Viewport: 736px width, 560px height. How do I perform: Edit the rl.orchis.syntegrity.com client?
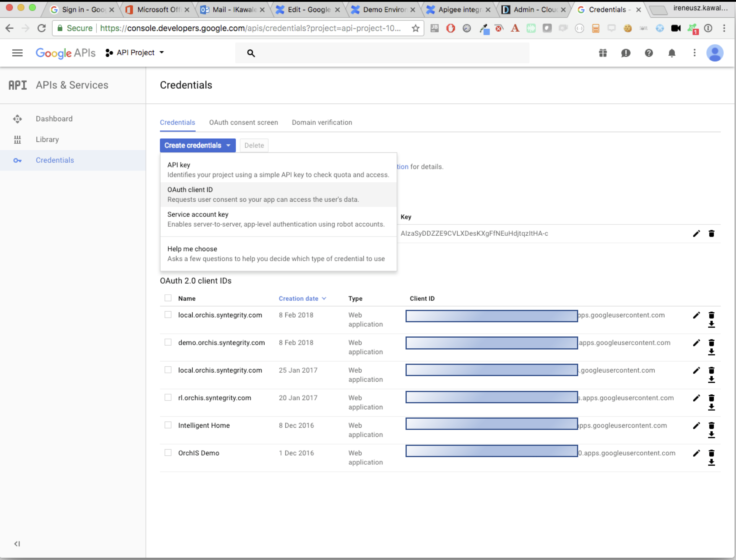[x=696, y=398]
